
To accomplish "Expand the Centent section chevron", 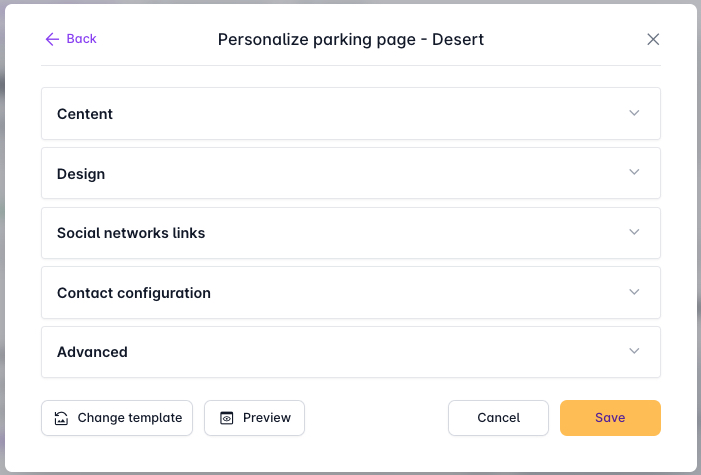I will pos(634,113).
